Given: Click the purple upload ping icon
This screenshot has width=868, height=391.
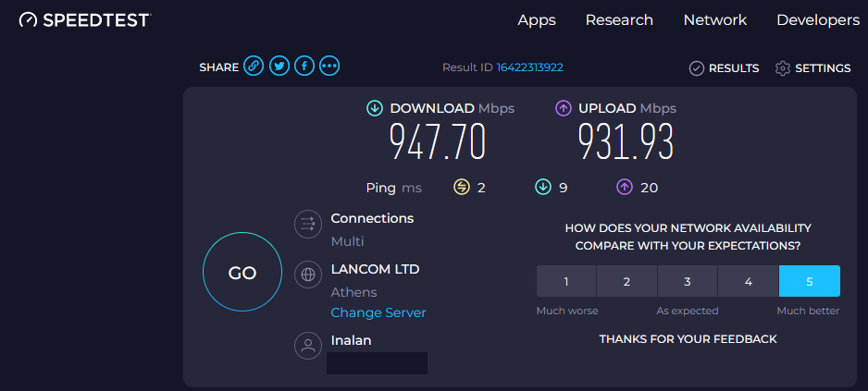Looking at the screenshot, I should point(625,188).
